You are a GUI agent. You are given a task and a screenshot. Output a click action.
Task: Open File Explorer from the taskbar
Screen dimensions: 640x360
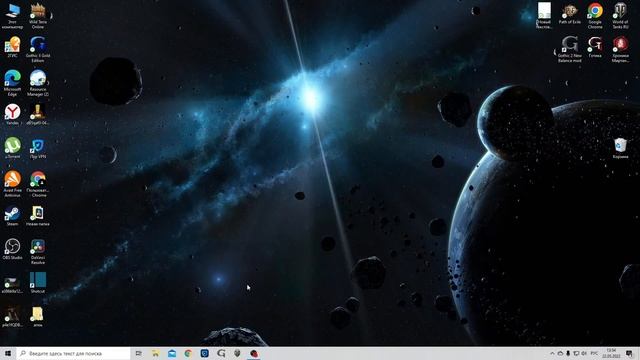156,353
